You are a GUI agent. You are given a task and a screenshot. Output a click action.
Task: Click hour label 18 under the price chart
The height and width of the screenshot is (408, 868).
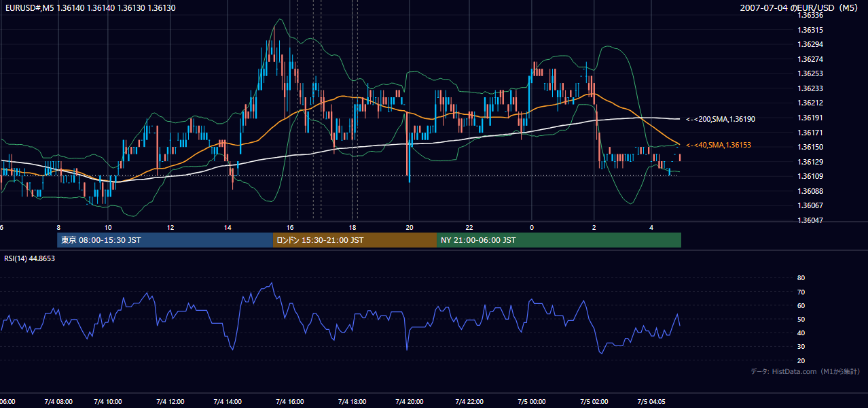tap(352, 227)
